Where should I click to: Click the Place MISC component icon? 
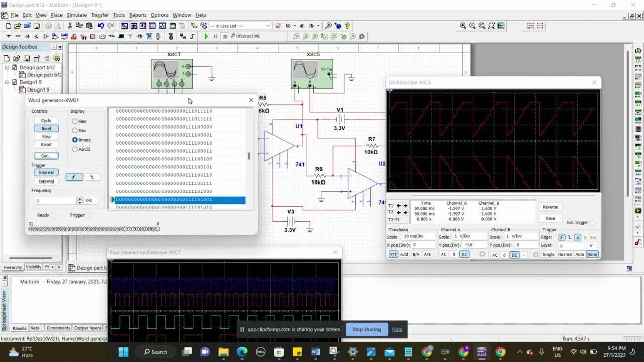112,36
